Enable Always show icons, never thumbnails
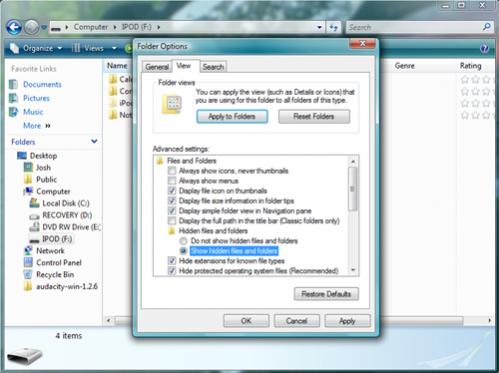499x373 pixels. [x=172, y=171]
